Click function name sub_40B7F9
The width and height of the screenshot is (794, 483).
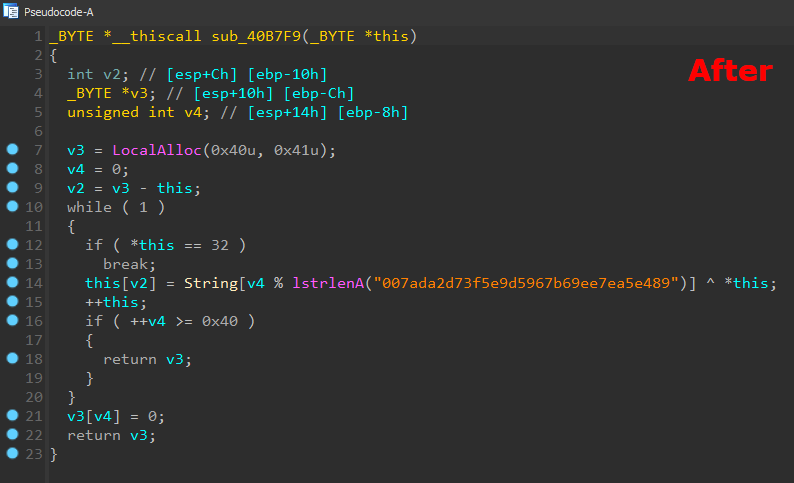tap(256, 36)
